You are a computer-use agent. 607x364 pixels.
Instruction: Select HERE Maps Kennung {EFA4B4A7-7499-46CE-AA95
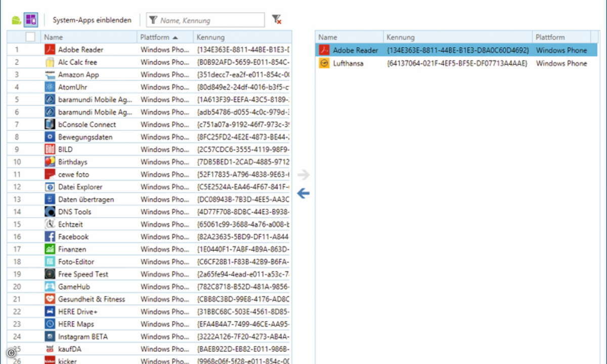click(x=243, y=324)
